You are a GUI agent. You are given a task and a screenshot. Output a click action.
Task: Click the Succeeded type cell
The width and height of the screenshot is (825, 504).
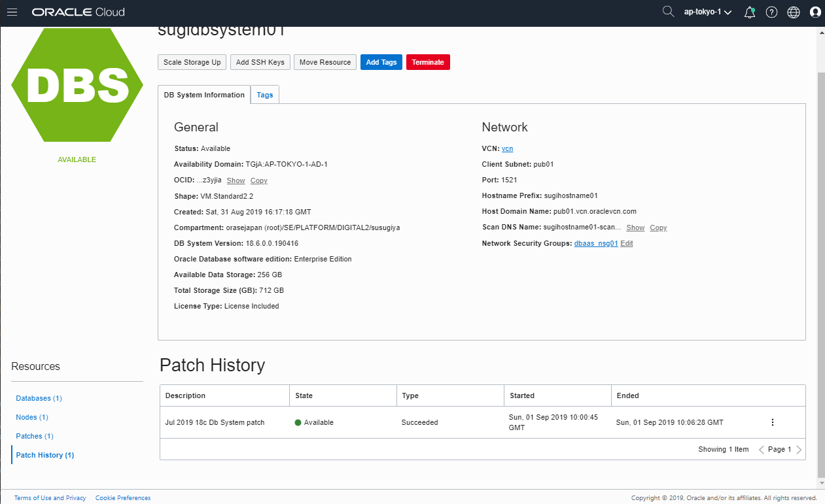[x=419, y=422]
